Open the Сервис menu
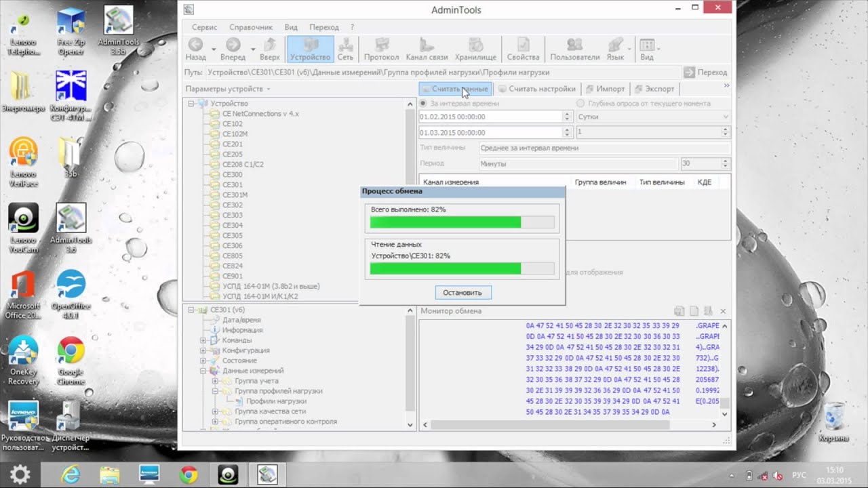Image resolution: width=868 pixels, height=488 pixels. point(204,27)
